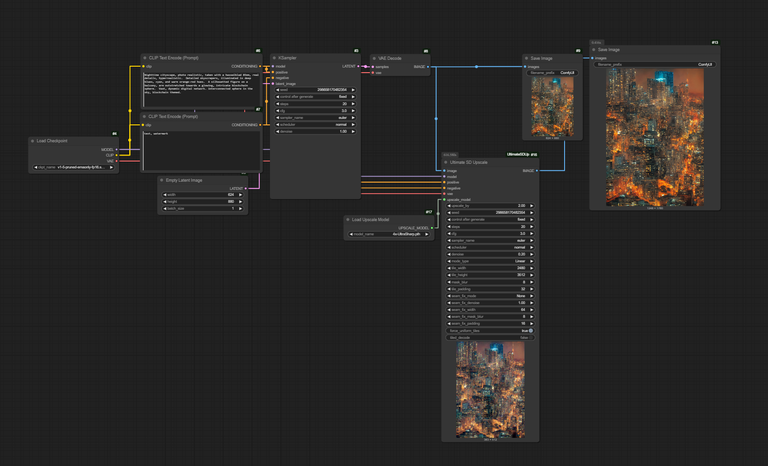Collapse the VAE Decode node via its title dot
This screenshot has height=466, width=768.
[374, 58]
